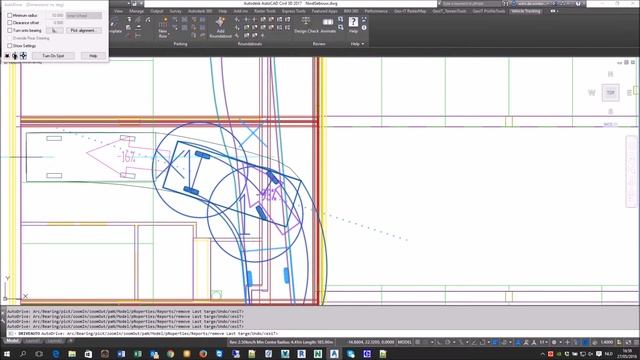Click the Windows taskbar search icon
The image size is (640, 360).
click(x=23, y=354)
